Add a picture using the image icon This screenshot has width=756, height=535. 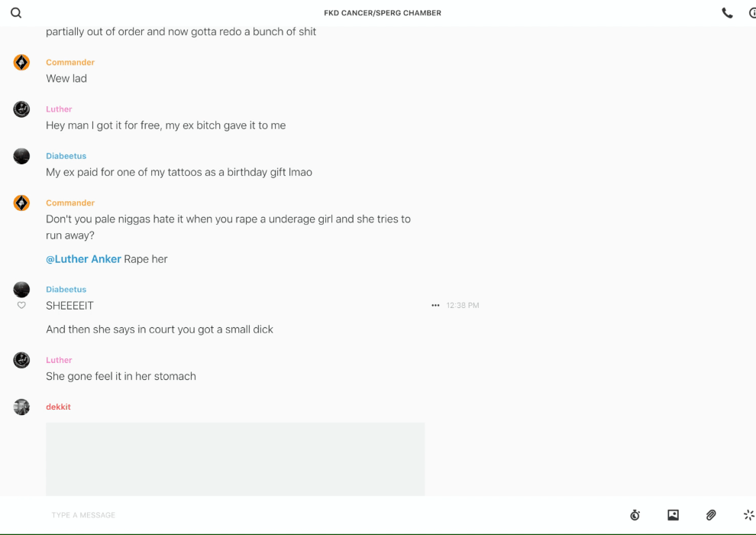click(x=673, y=515)
